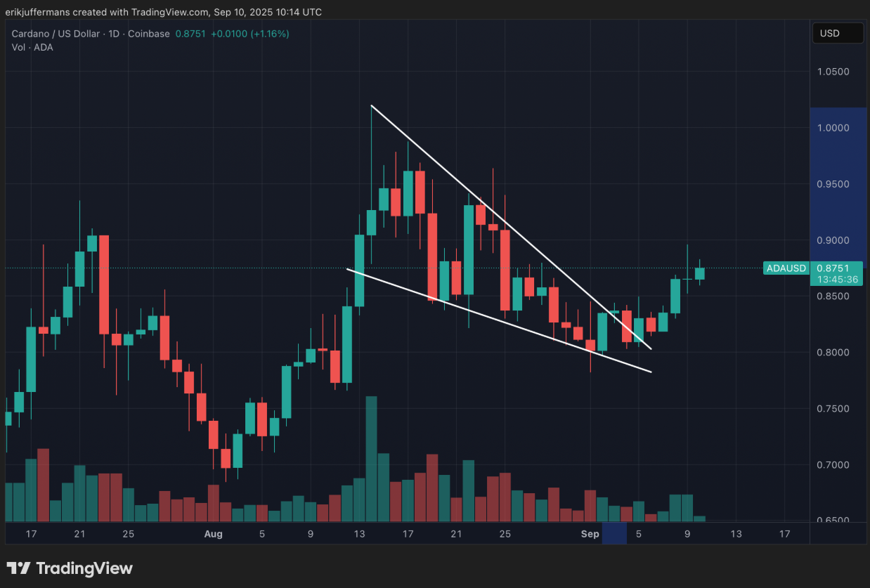This screenshot has height=588, width=870.
Task: Click the blue highlighted range on price scale
Action: pos(838,183)
